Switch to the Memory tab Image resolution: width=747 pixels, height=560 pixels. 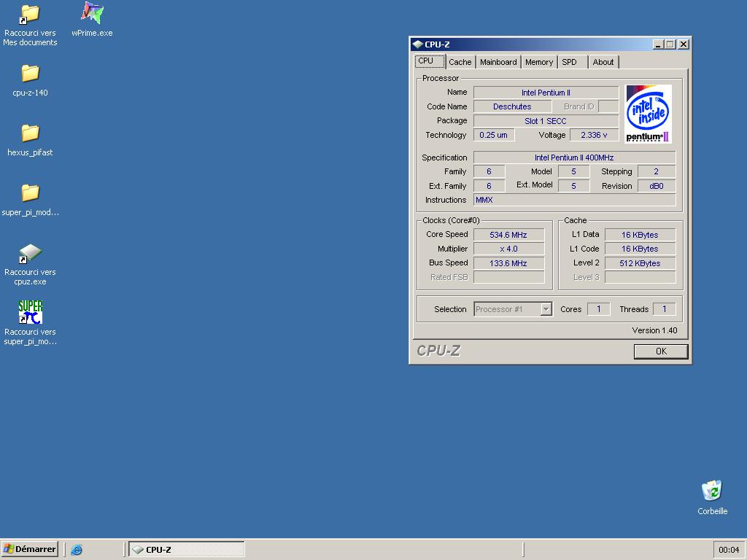(x=539, y=62)
